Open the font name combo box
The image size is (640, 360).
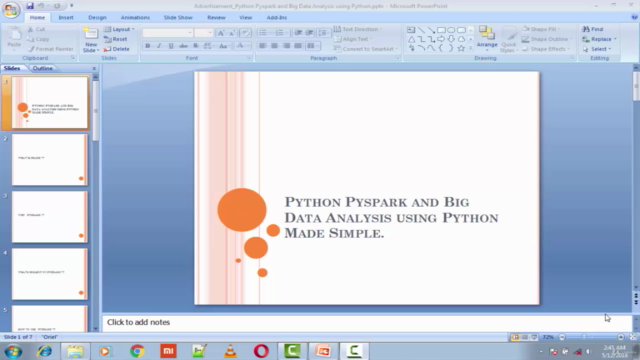167,33
